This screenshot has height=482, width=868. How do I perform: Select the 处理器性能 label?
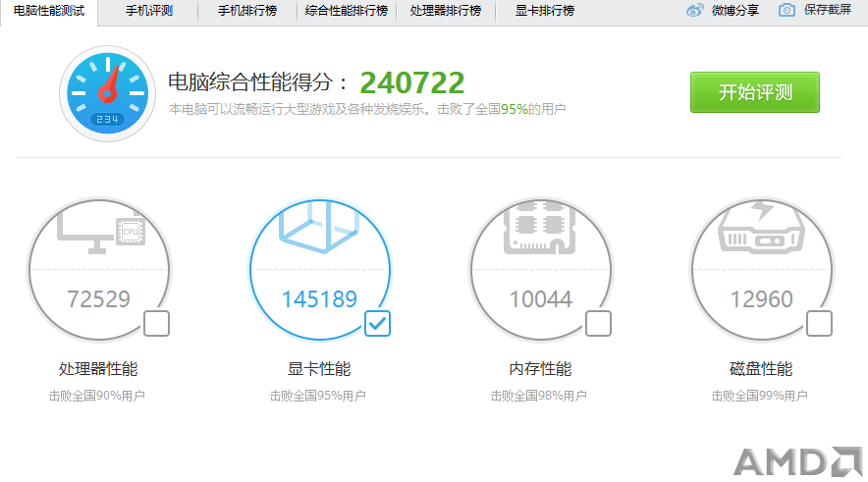pyautogui.click(x=98, y=369)
